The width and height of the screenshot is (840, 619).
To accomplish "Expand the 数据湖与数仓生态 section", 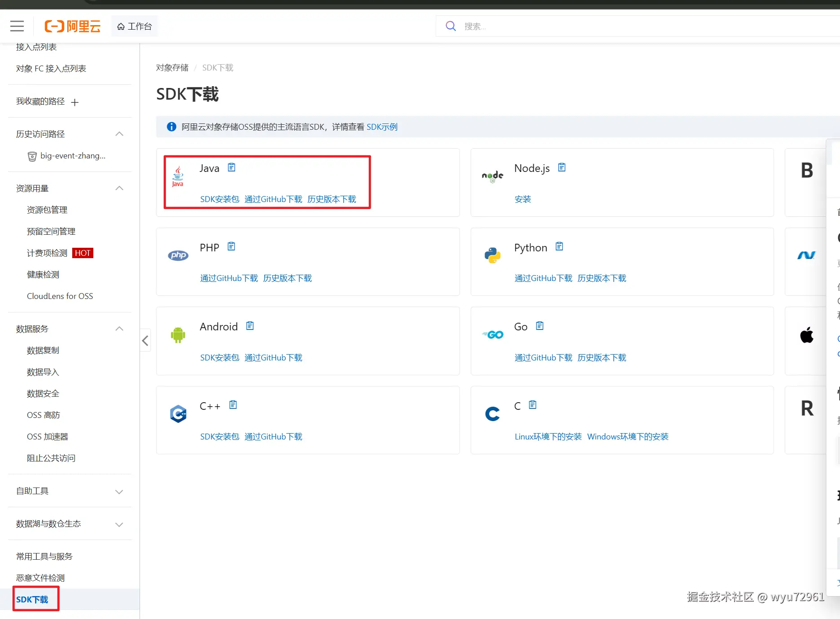I will click(x=119, y=524).
